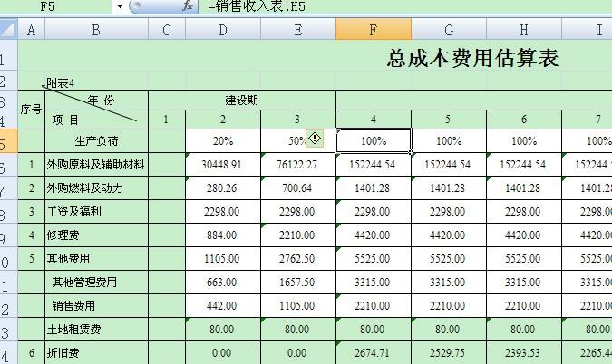This screenshot has width=612, height=364.
Task: Select column B header
Action: point(96,31)
